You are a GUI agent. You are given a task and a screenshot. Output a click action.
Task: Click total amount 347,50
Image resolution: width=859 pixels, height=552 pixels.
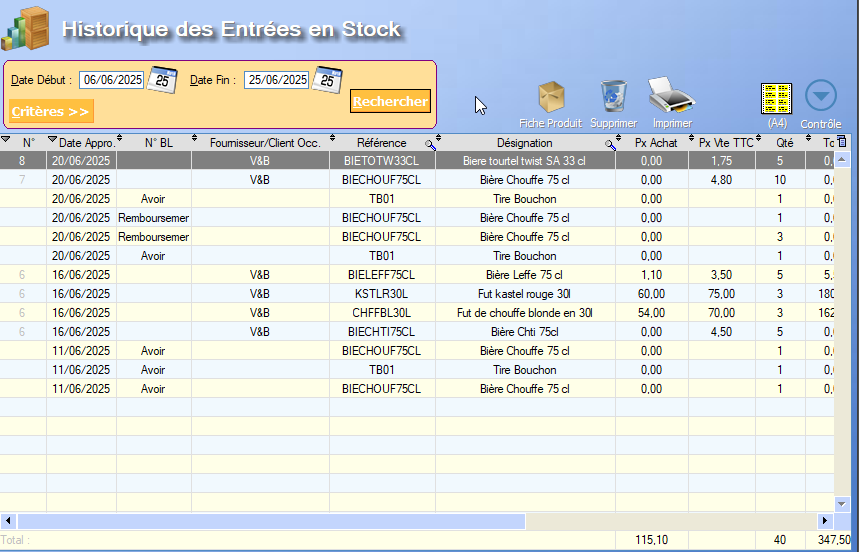[834, 540]
